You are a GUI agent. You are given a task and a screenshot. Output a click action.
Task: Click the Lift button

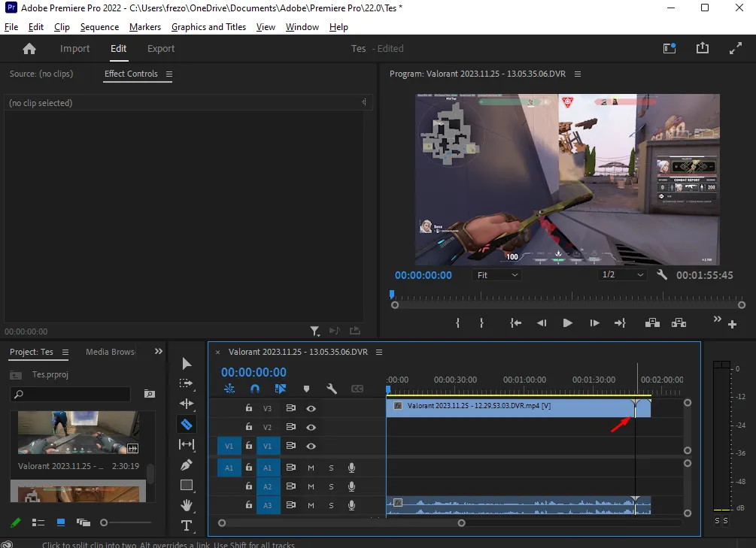pos(652,323)
